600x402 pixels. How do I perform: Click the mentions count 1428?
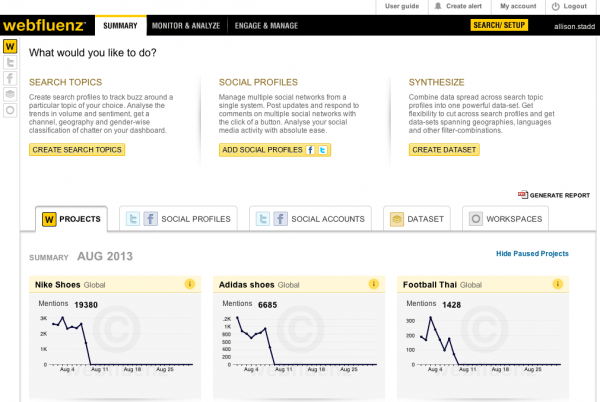tap(452, 305)
